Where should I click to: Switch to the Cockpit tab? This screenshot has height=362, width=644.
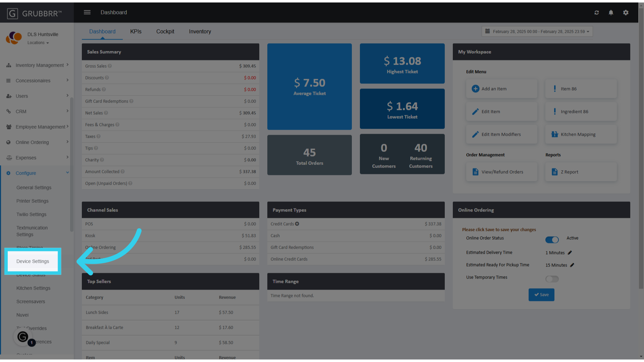(x=165, y=32)
